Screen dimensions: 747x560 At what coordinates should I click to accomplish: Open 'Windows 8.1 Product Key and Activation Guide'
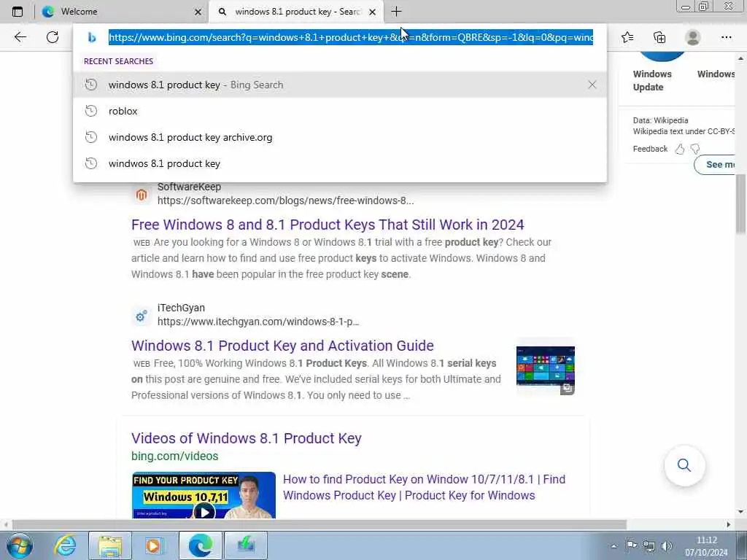(x=282, y=346)
